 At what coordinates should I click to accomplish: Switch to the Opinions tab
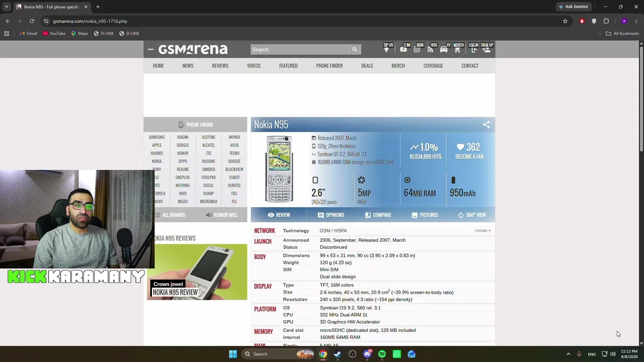[331, 215]
